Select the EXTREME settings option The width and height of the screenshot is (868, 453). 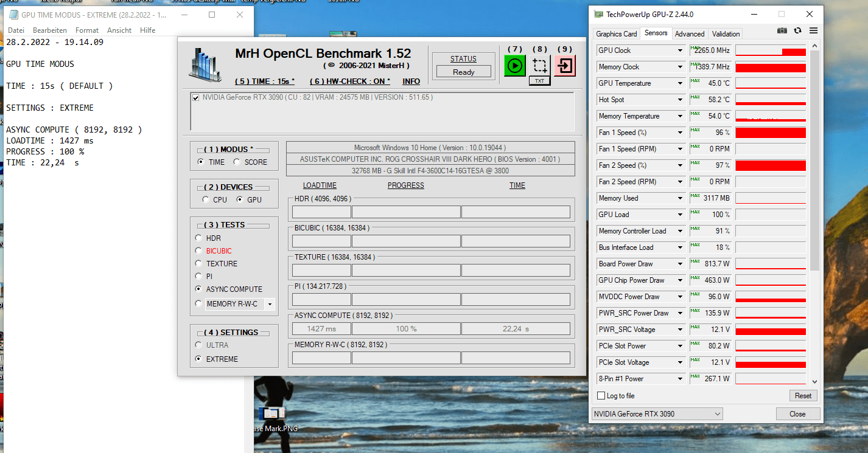coord(198,359)
